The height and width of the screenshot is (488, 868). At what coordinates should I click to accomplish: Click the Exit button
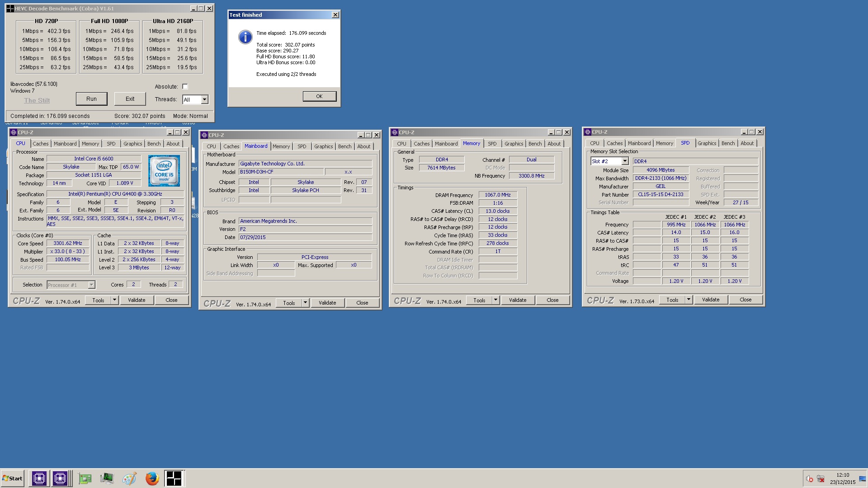pos(130,99)
